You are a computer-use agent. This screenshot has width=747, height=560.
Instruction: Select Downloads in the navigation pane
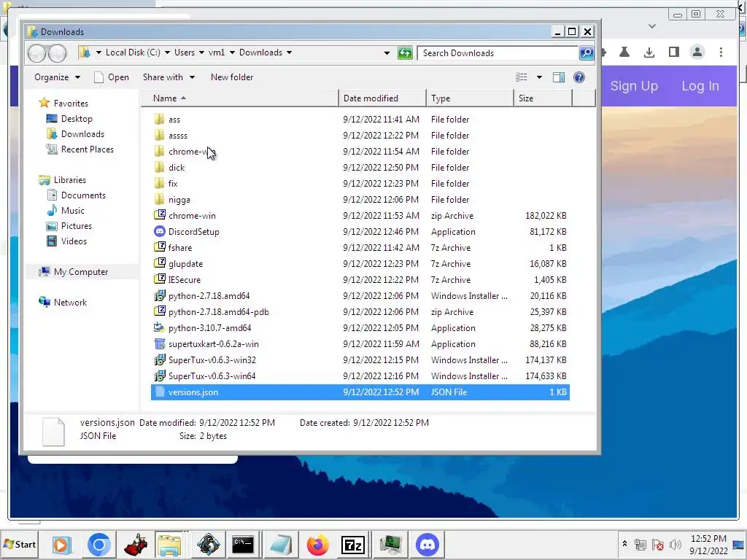[x=75, y=134]
